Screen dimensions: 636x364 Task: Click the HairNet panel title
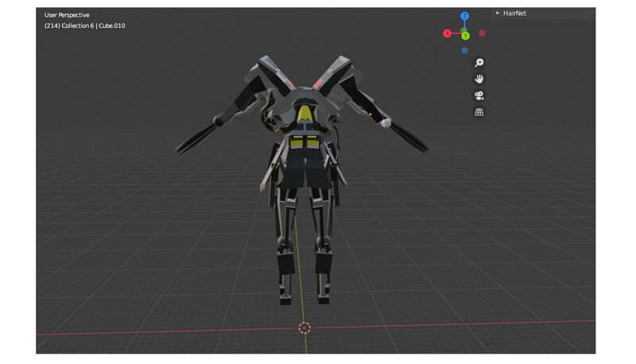click(x=514, y=13)
